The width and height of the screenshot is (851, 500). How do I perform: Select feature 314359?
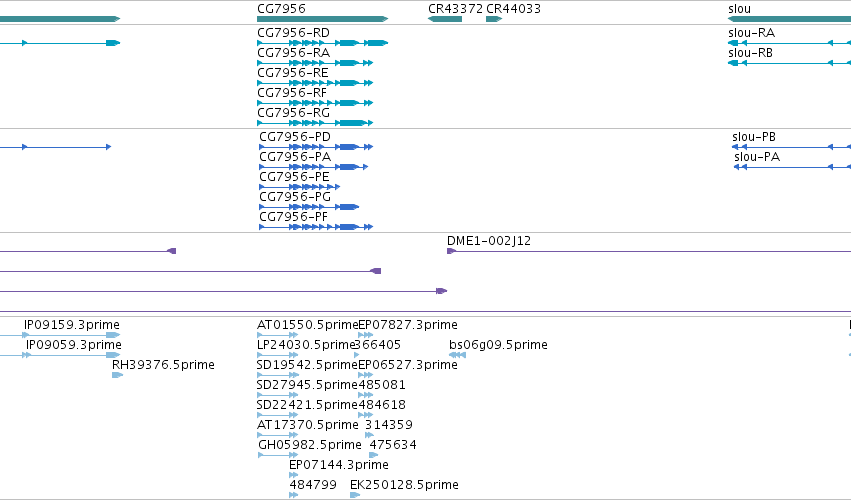click(x=389, y=425)
